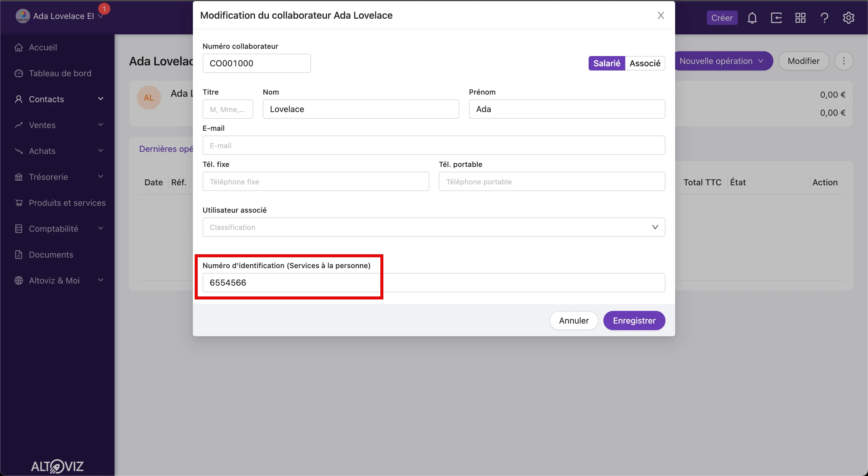The image size is (868, 476).
Task: Go to Accueil
Action: coord(43,48)
